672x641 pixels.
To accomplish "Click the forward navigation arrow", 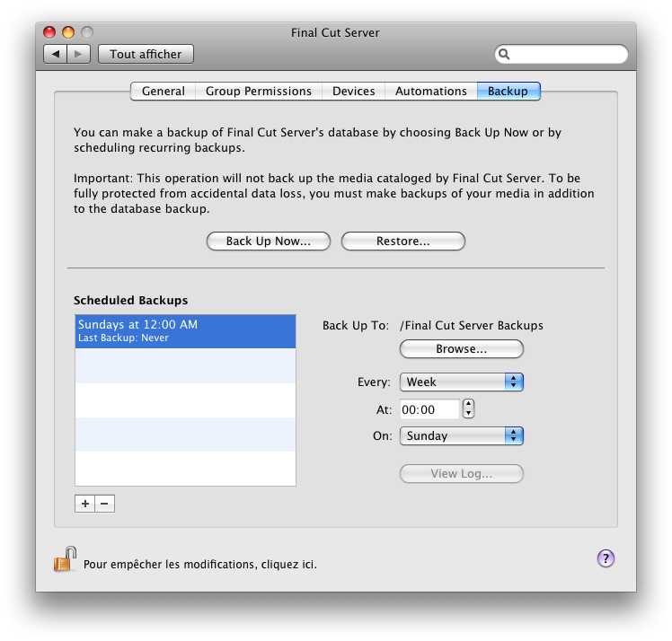I will pos(78,54).
